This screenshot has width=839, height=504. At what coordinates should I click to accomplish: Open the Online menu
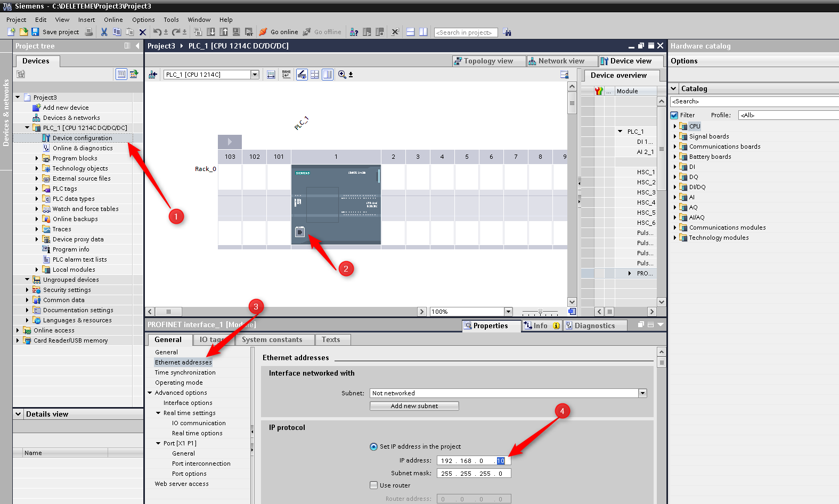pos(113,20)
